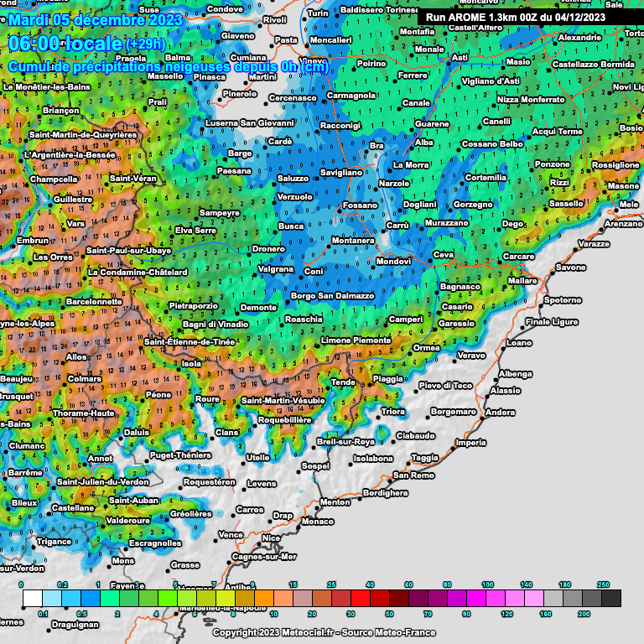Select the 06:00 locale time label
The image size is (644, 644).
pos(64,44)
